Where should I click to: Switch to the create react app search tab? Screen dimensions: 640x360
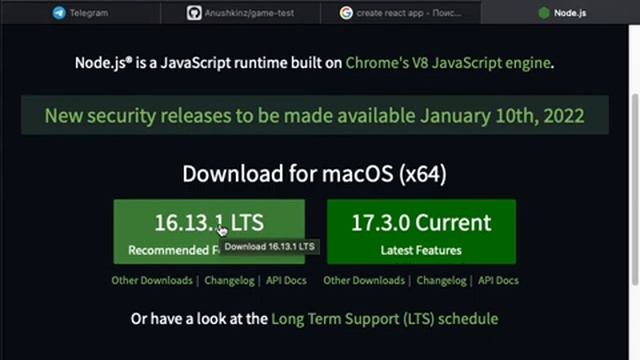pyautogui.click(x=400, y=13)
